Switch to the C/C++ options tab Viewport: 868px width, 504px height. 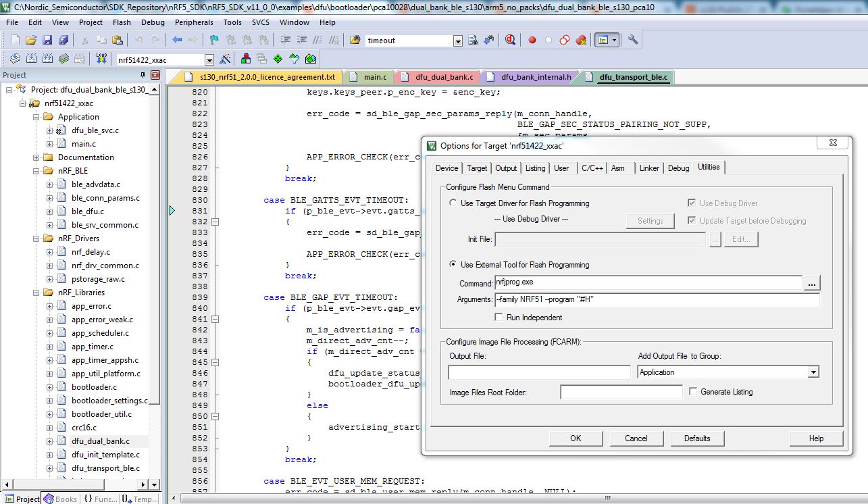(592, 168)
